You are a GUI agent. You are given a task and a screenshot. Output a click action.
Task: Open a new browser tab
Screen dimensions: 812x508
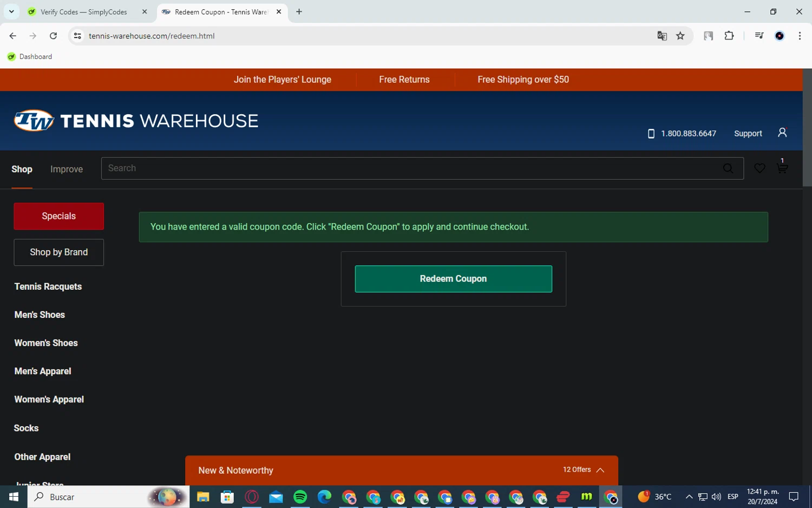pyautogui.click(x=299, y=12)
